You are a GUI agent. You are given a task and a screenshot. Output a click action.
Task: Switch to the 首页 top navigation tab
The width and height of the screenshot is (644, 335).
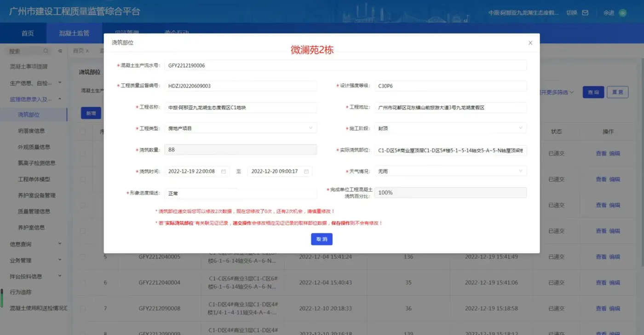coord(28,33)
